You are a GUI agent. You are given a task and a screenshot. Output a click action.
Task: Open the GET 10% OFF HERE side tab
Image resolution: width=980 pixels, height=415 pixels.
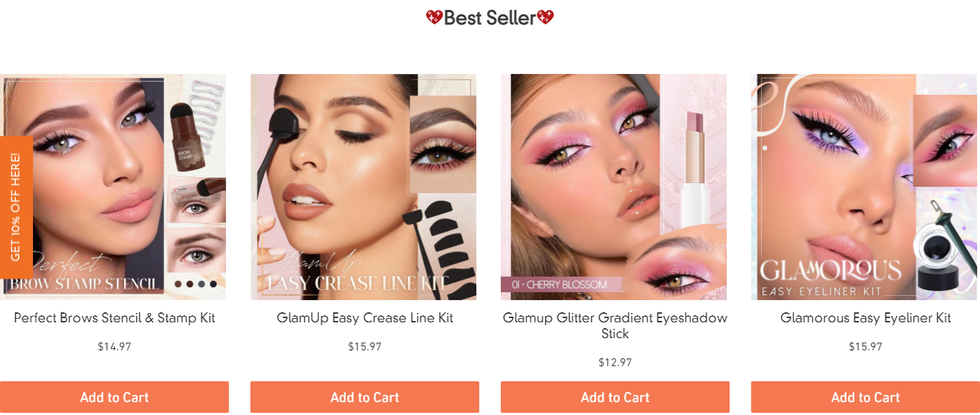pyautogui.click(x=17, y=207)
